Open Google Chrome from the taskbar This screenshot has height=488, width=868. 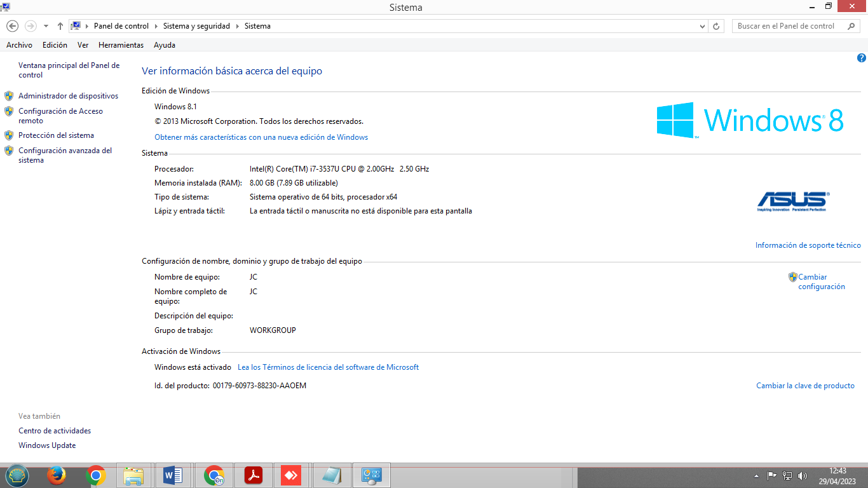[x=95, y=475]
